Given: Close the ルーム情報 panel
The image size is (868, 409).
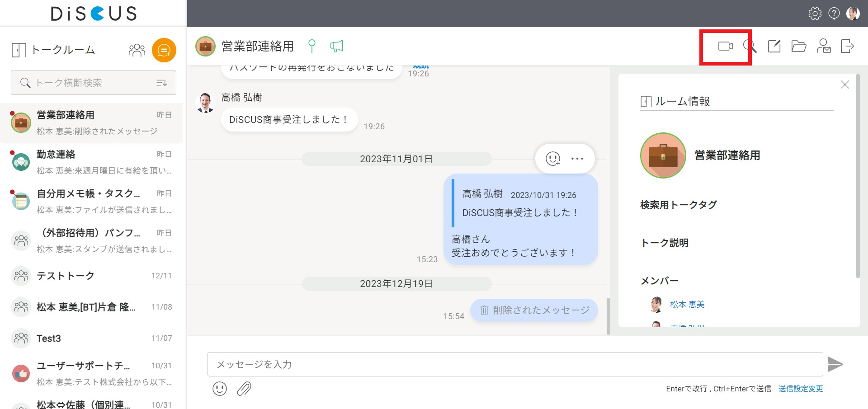Looking at the screenshot, I should pos(844,85).
